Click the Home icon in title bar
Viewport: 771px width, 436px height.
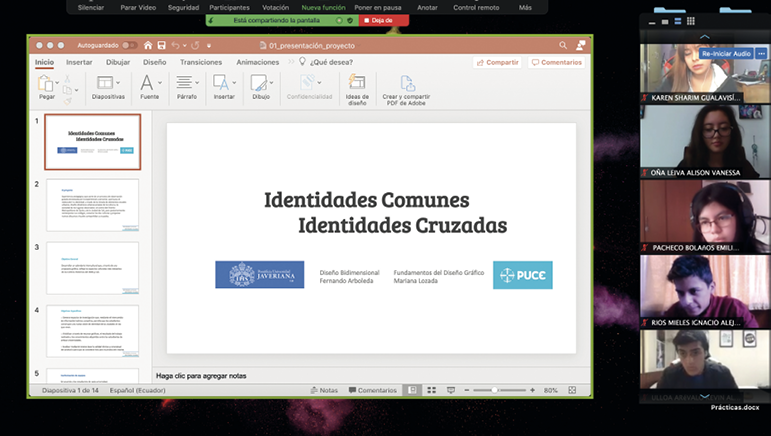[148, 45]
